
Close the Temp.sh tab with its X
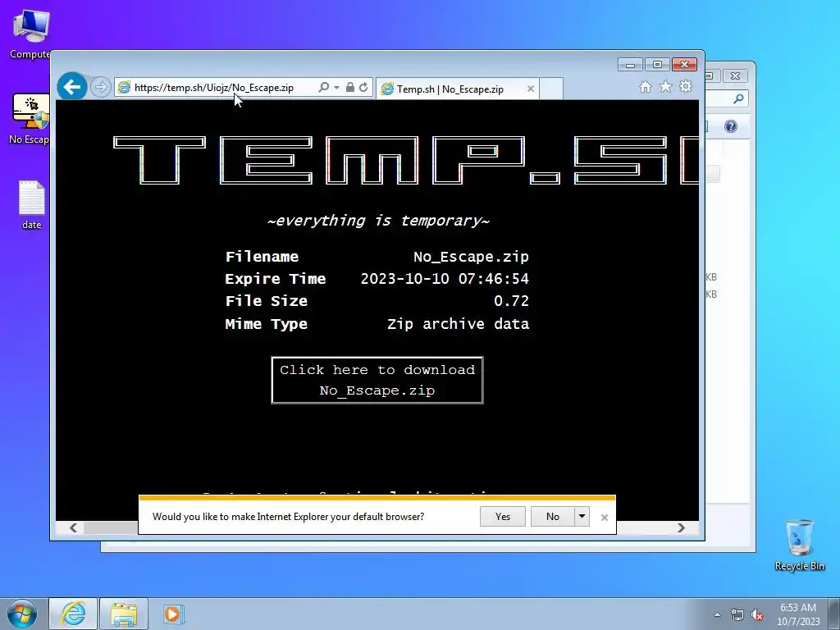tap(531, 89)
